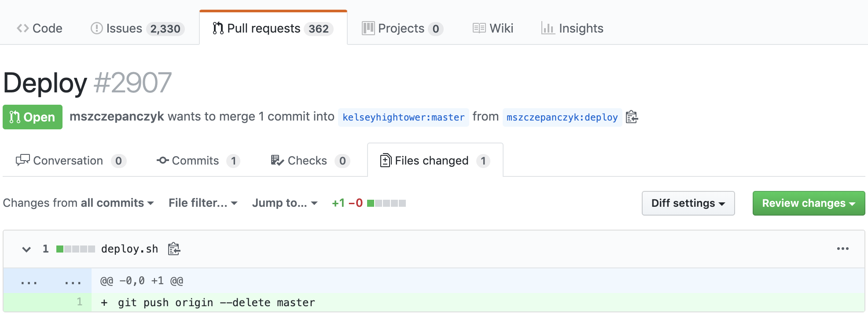Click line number 1 in the diff
This screenshot has width=868, height=315.
[x=80, y=302]
